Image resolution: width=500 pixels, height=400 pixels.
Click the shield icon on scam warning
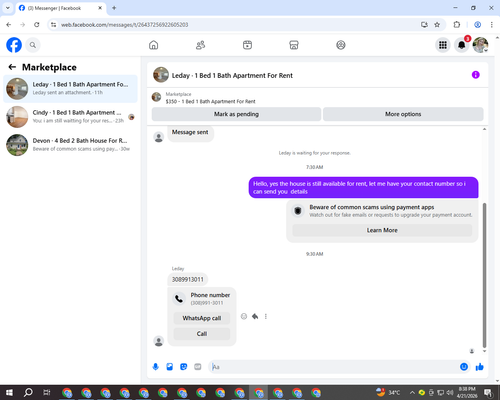pyautogui.click(x=298, y=211)
